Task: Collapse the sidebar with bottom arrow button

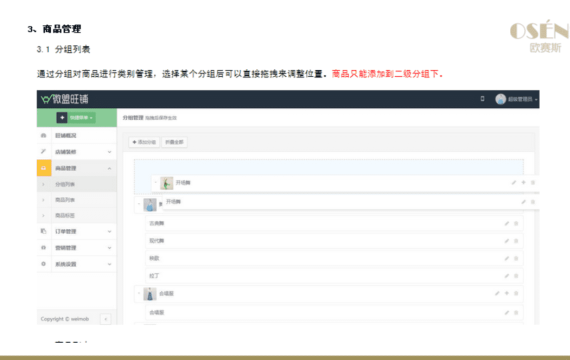Action: [x=106, y=319]
